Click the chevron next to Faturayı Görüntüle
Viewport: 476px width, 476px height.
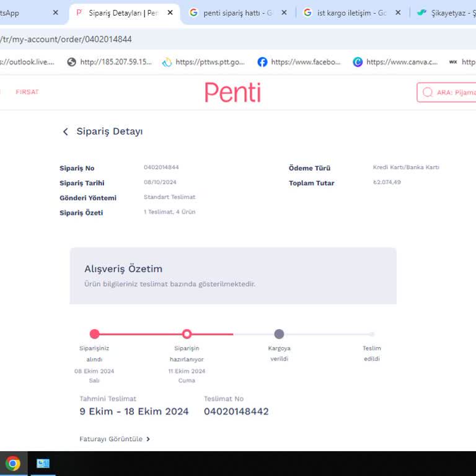(148, 439)
